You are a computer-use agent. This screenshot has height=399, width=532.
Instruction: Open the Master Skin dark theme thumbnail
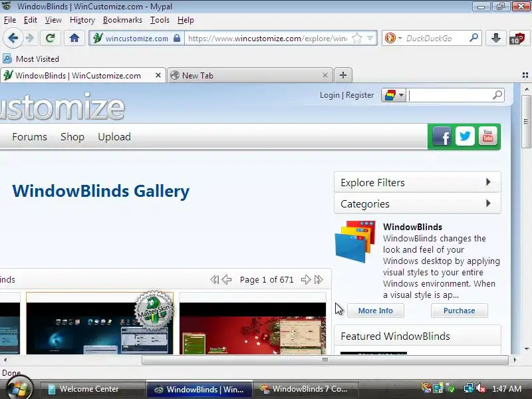pyautogui.click(x=99, y=323)
